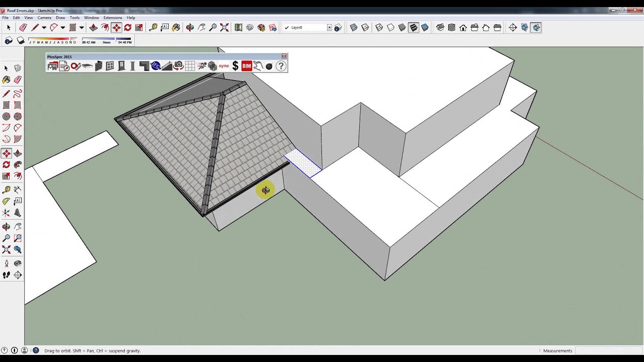644x362 pixels.
Task: Expand the Arc tool dropdown arrow
Action: coord(63,28)
